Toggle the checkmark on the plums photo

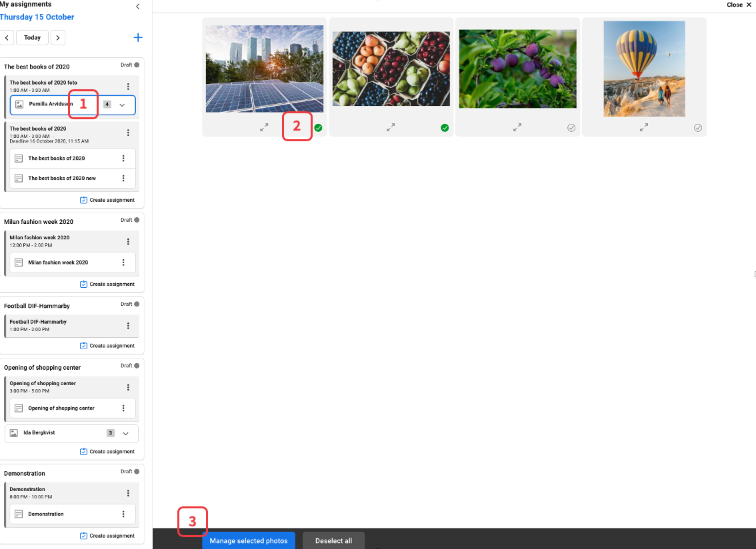tap(571, 128)
